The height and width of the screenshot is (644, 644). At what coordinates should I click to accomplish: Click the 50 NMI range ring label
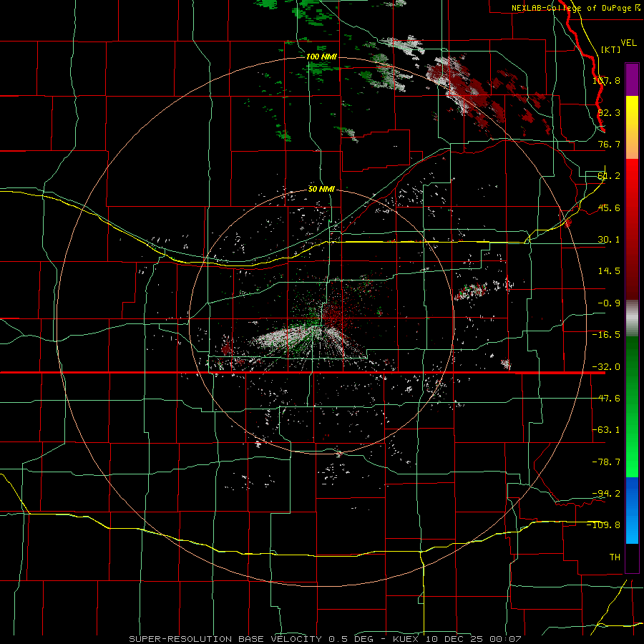click(x=321, y=189)
